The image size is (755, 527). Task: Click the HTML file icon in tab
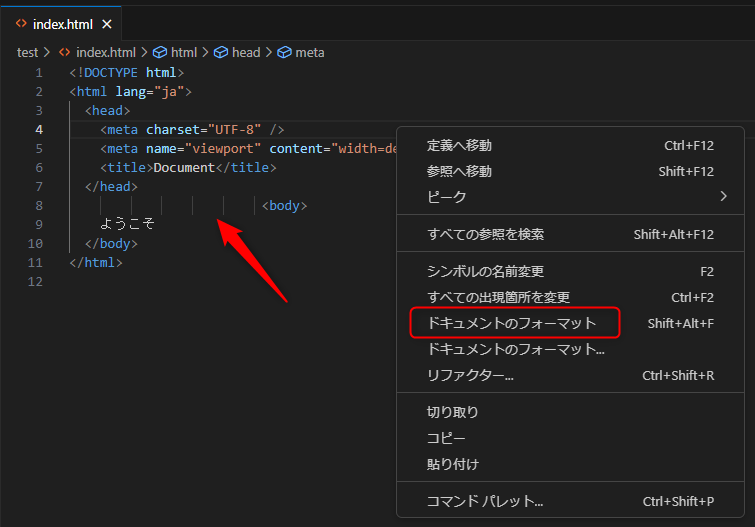click(x=21, y=23)
